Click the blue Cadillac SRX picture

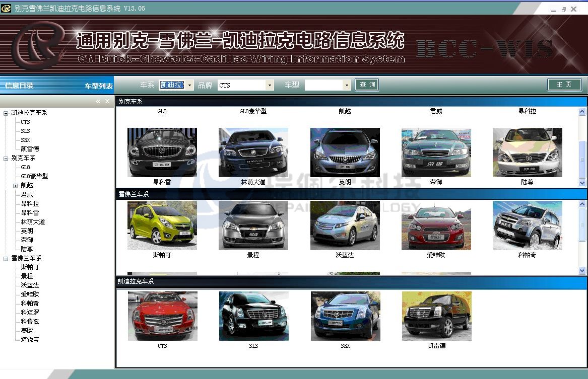[345, 316]
